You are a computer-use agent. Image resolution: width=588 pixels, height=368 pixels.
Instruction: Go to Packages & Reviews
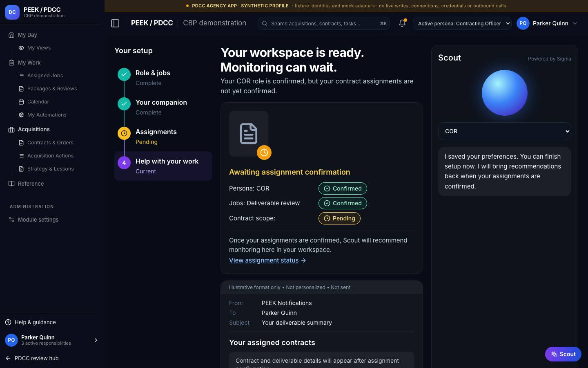tap(52, 89)
